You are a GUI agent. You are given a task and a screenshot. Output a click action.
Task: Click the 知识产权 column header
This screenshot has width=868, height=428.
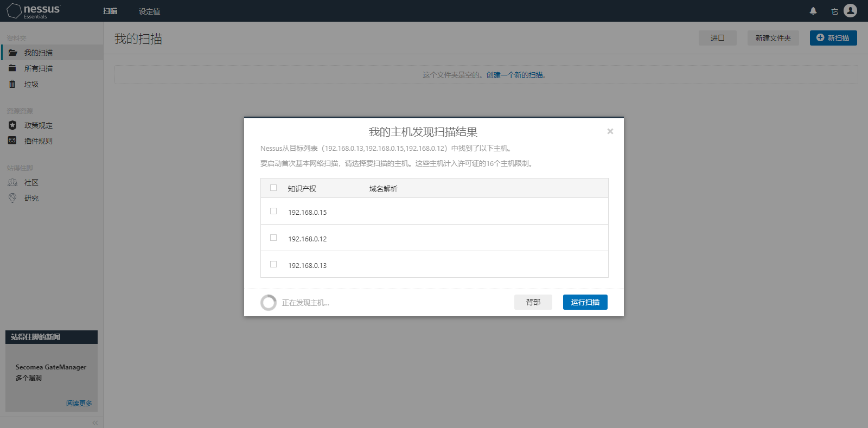coord(302,189)
